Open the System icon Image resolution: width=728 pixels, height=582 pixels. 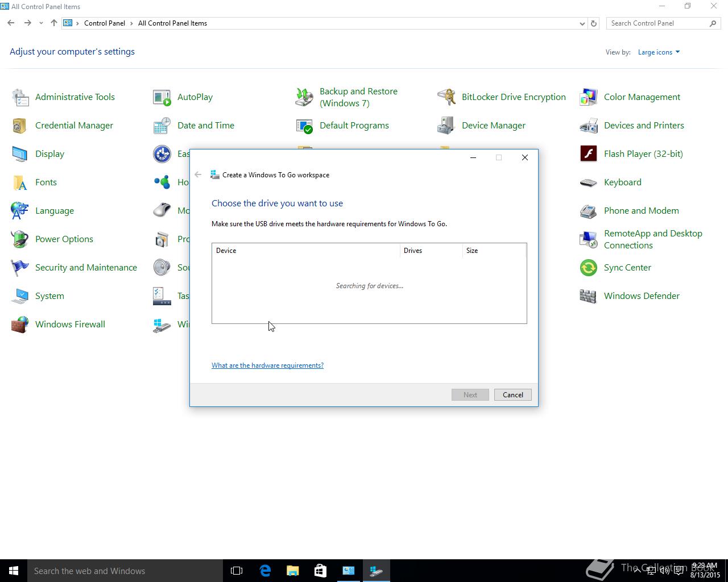(x=20, y=296)
